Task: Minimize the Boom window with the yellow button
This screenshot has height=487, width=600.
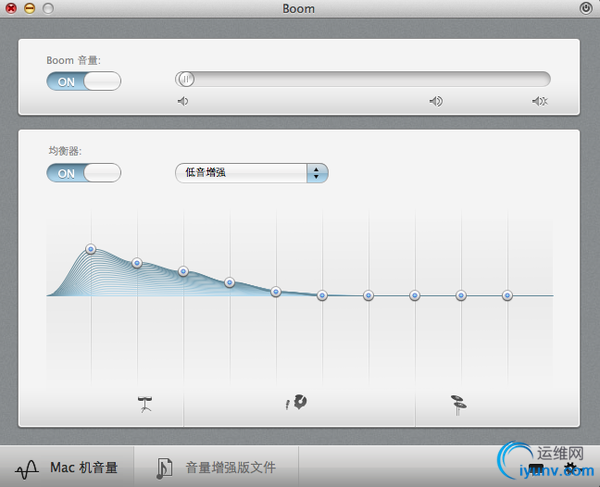Action: point(29,8)
